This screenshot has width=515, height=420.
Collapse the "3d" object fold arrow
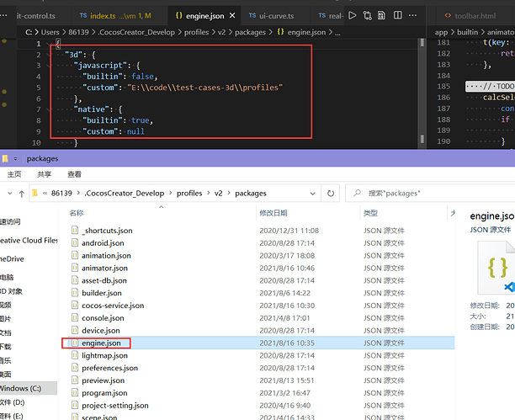pos(49,55)
